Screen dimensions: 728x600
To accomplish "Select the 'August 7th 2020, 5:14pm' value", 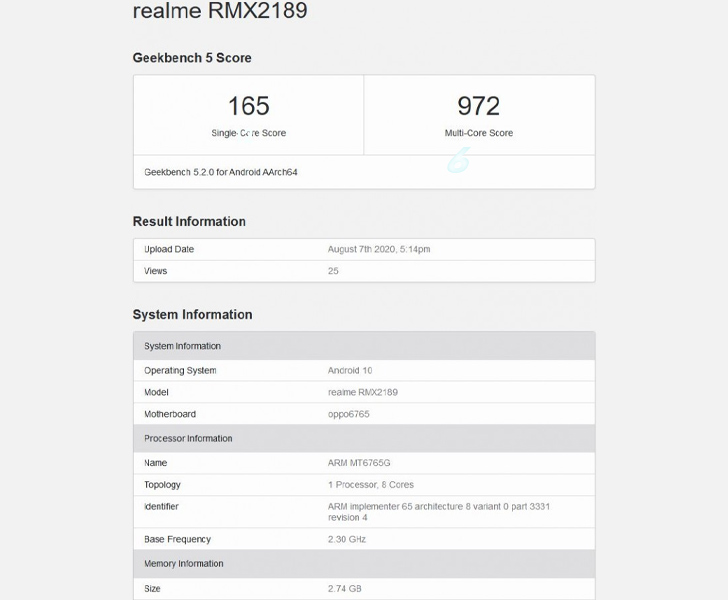I will point(379,249).
